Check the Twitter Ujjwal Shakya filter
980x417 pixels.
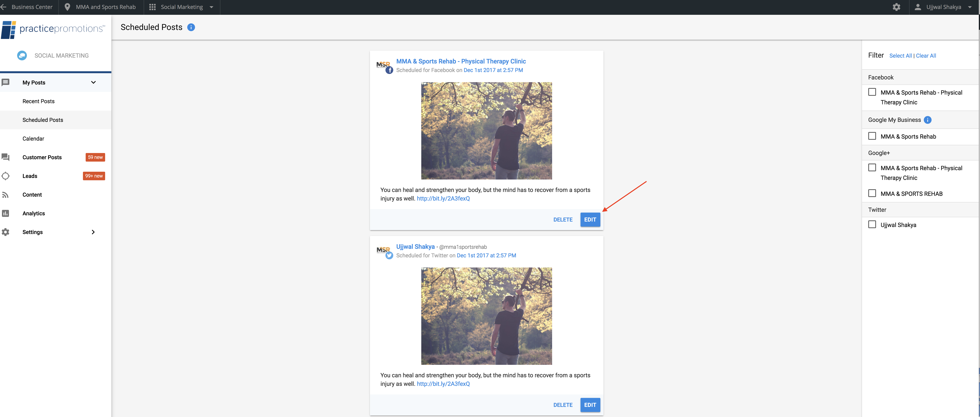click(x=872, y=224)
